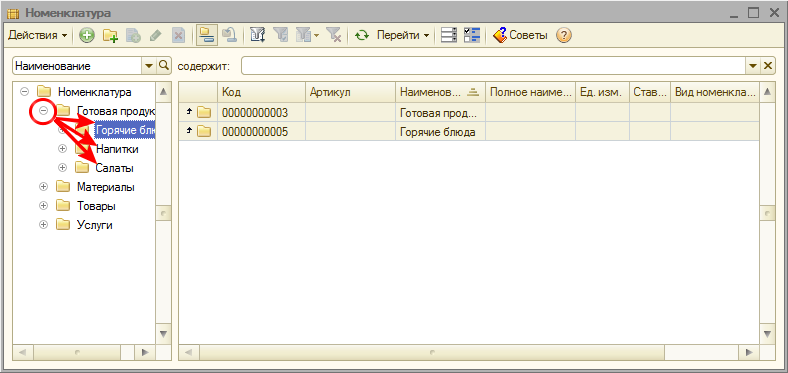The image size is (788, 373).
Task: Open the checklist columns settings icon
Action: pyautogui.click(x=472, y=36)
